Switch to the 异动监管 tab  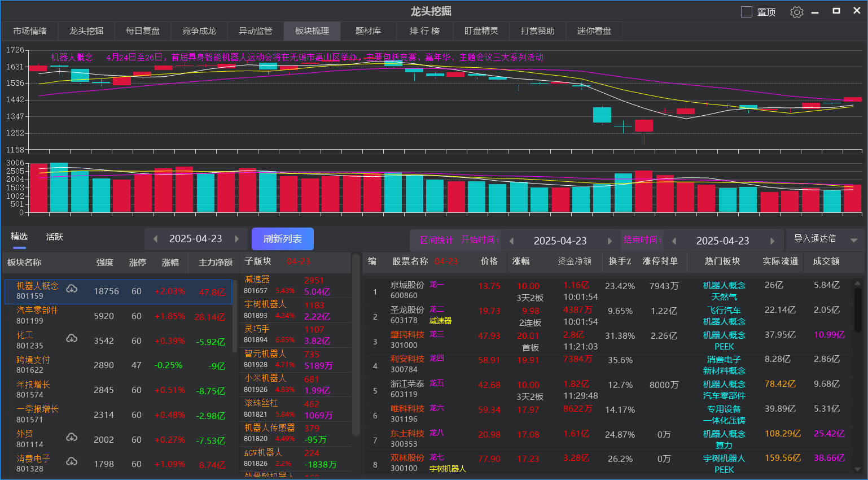(x=256, y=30)
